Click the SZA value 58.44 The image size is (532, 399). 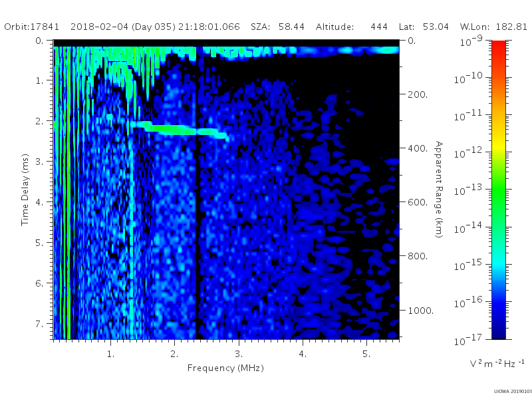[291, 27]
